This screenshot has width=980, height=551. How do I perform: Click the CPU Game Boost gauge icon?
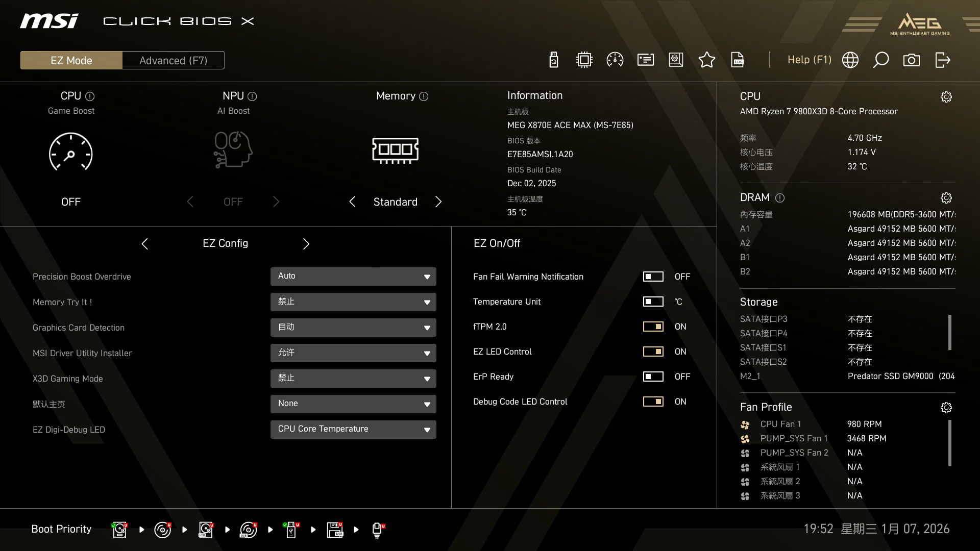pos(70,152)
